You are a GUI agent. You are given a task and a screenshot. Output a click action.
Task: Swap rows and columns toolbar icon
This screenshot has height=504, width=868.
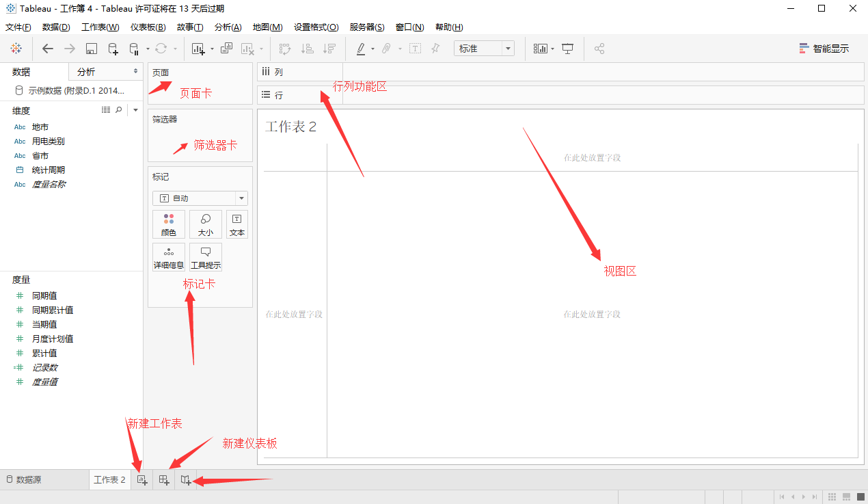click(286, 49)
